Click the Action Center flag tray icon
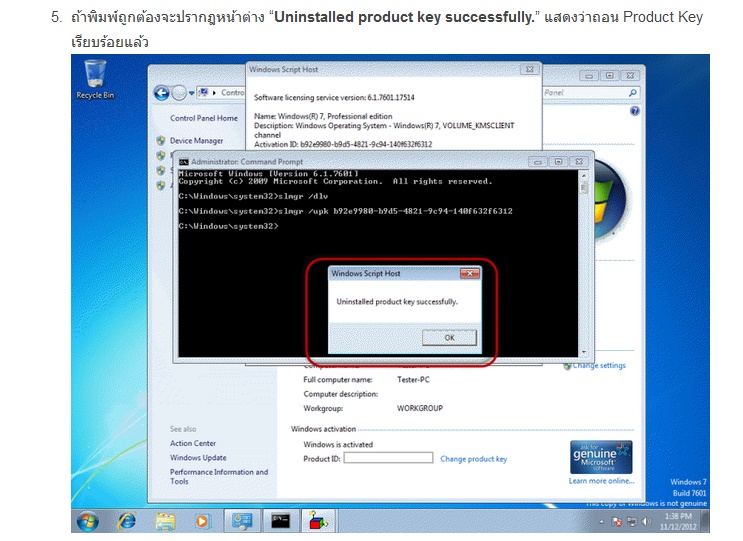Screen dimensions: 743x541 coord(616,522)
